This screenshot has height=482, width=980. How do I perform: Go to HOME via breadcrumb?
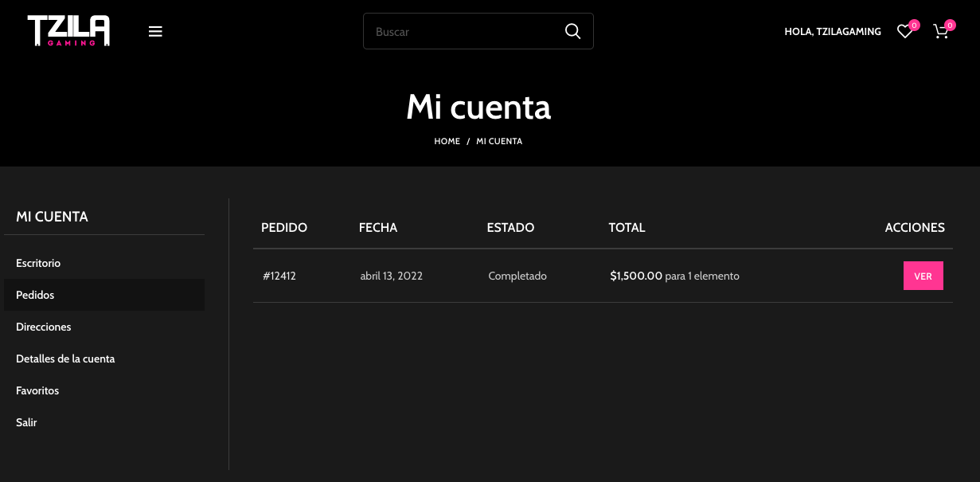pyautogui.click(x=447, y=141)
